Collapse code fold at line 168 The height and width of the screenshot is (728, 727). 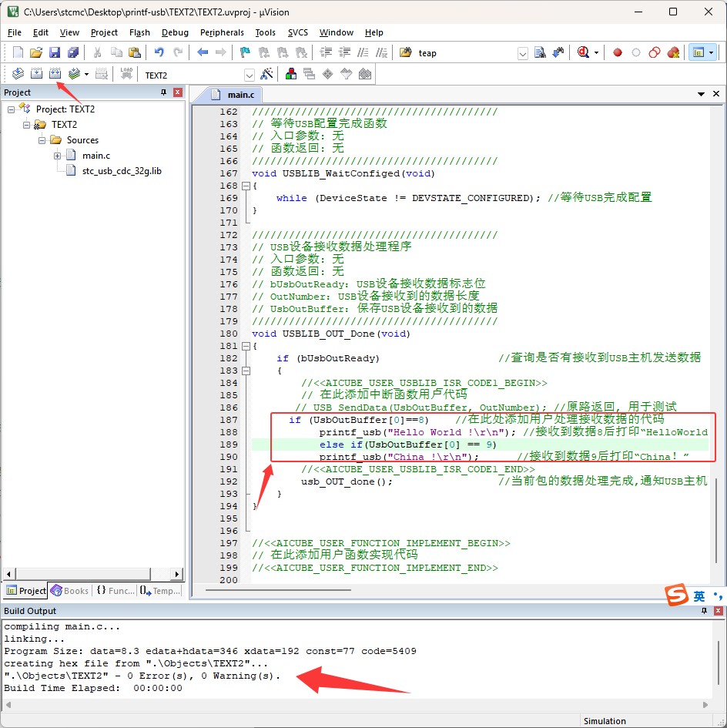click(246, 186)
